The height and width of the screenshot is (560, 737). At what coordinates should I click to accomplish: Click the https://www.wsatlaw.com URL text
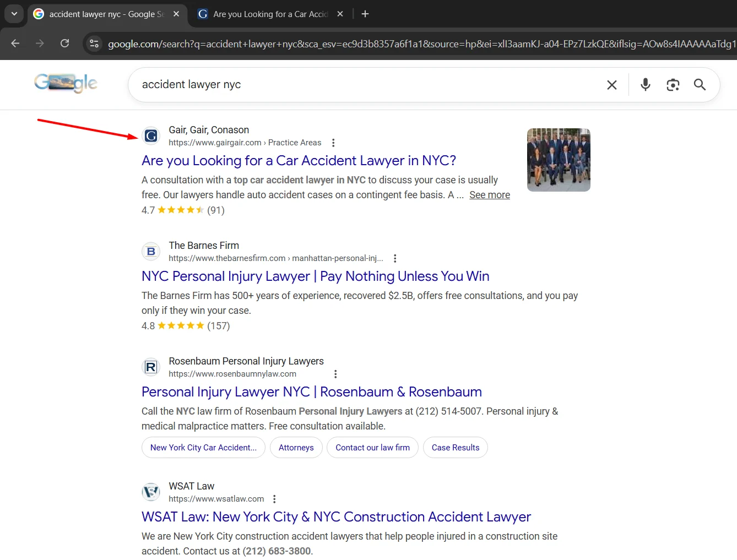point(216,499)
